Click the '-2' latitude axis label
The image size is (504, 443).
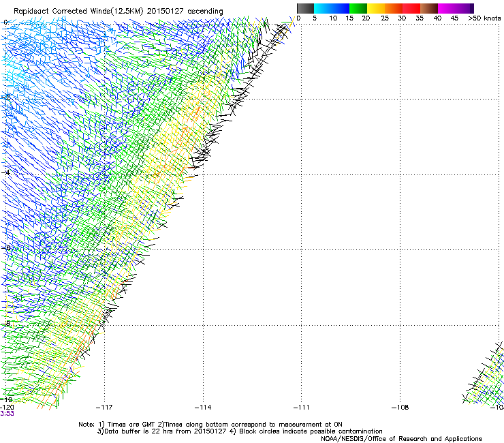7,97
